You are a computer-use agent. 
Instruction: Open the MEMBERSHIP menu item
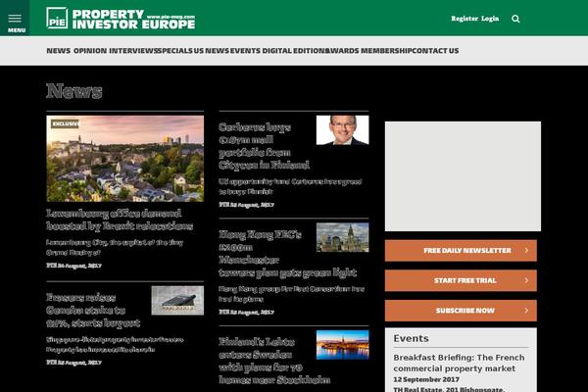386,51
